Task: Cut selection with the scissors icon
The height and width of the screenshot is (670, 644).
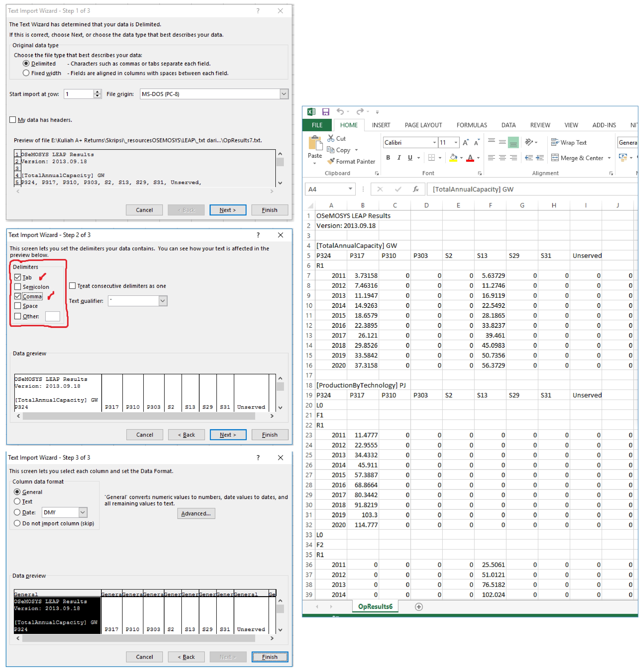Action: [331, 138]
